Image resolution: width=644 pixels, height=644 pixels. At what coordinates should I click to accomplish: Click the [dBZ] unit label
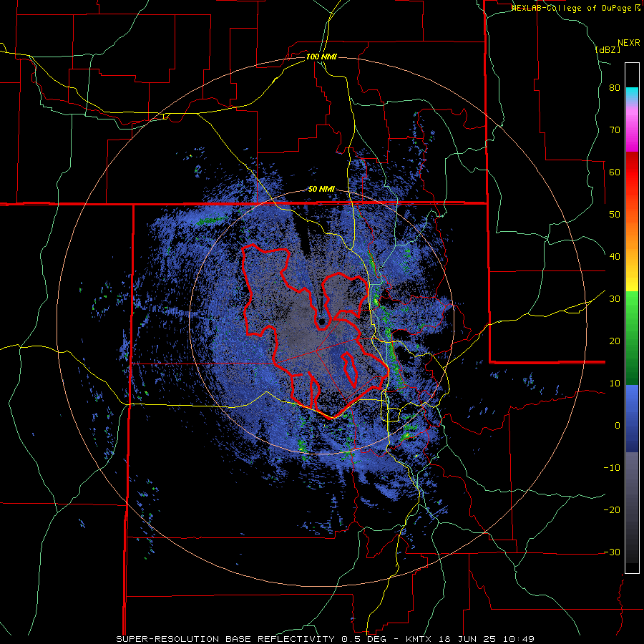[608, 49]
